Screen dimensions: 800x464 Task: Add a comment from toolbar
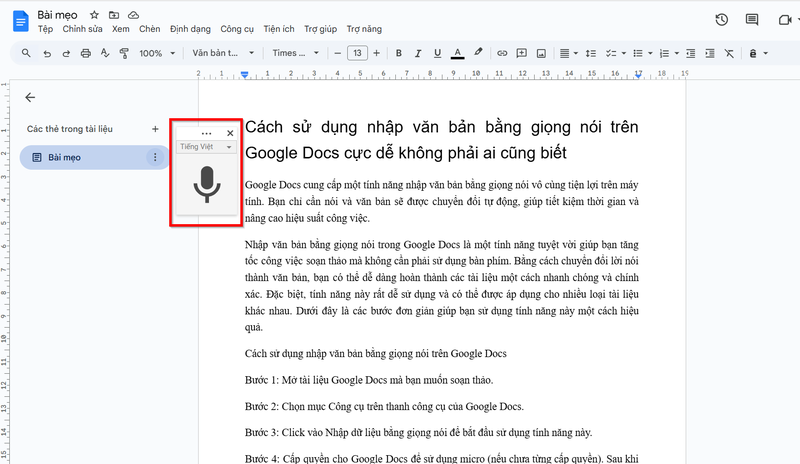point(521,53)
